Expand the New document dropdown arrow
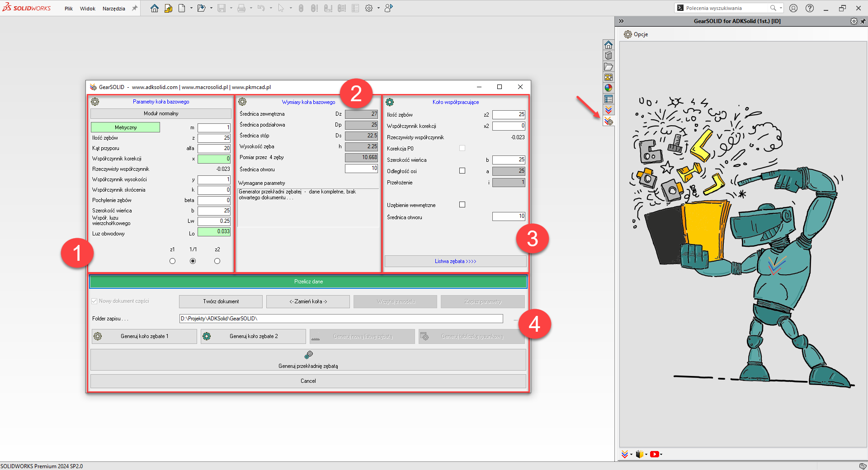868x470 pixels. [x=191, y=8]
